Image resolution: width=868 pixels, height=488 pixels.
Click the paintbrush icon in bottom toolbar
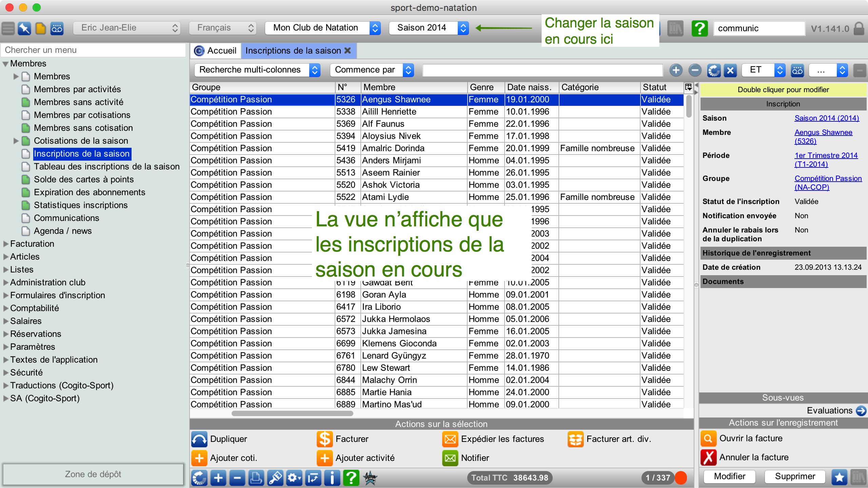point(275,478)
